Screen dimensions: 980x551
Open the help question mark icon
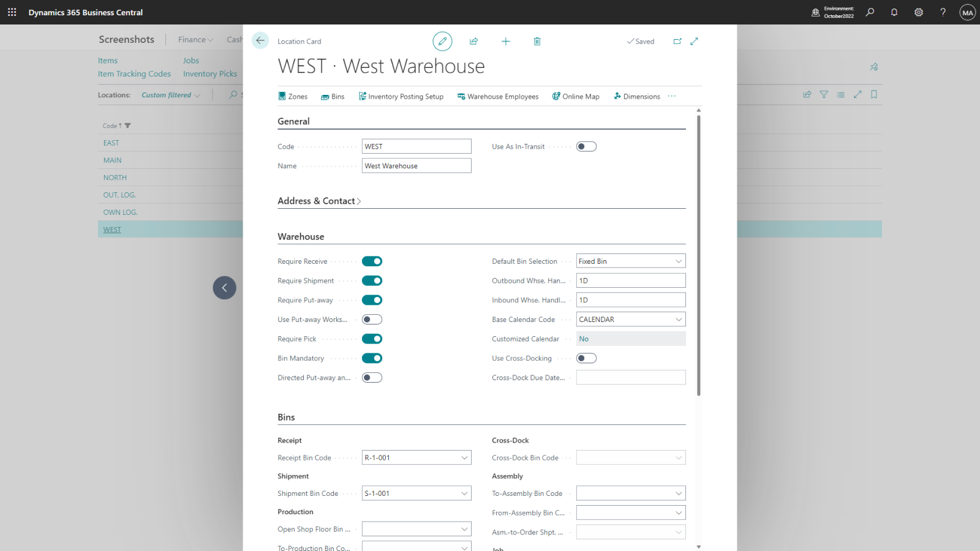coord(943,12)
